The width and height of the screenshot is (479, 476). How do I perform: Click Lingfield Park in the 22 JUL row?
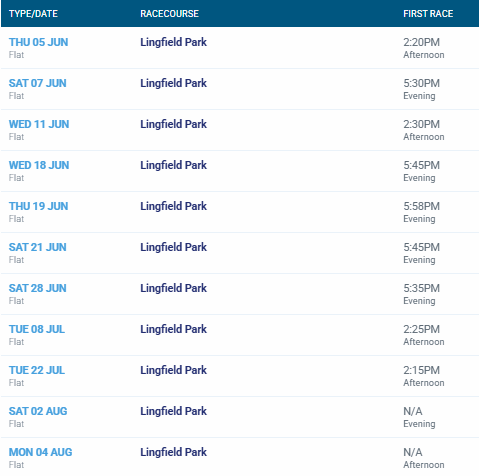point(173,370)
